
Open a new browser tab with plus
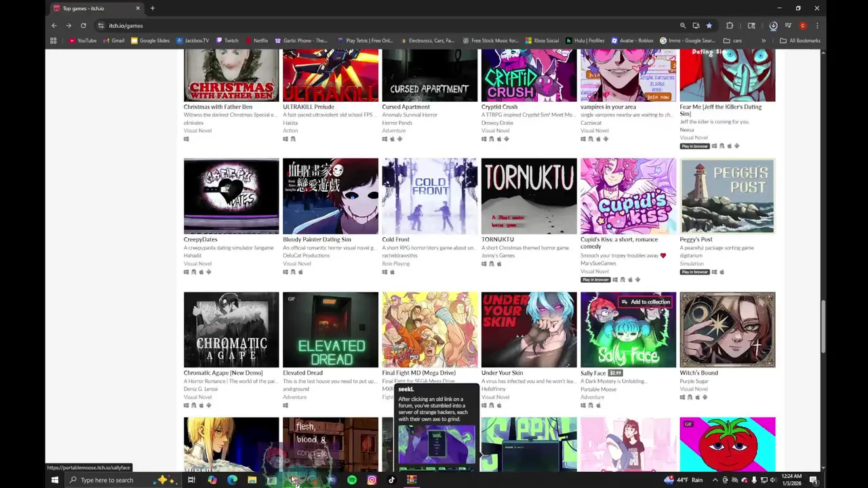(x=153, y=8)
